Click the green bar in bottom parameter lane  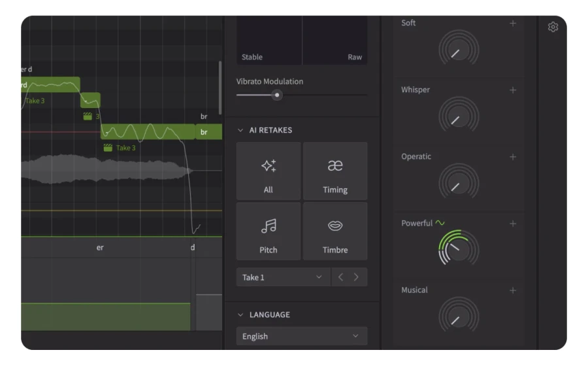[x=106, y=317]
